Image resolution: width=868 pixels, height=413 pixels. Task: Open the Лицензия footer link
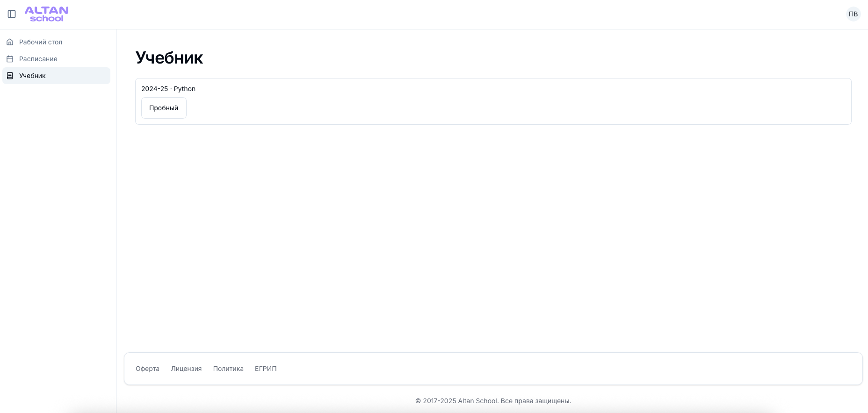[186, 369]
